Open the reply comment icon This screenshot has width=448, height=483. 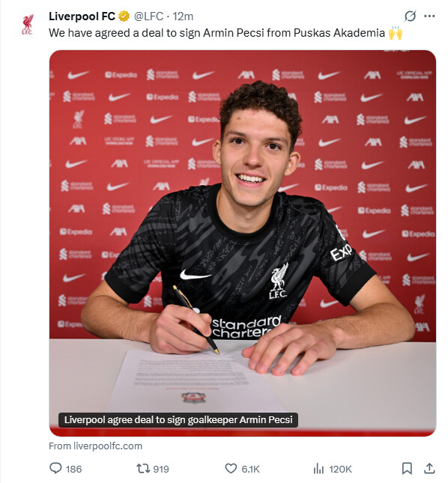point(55,469)
